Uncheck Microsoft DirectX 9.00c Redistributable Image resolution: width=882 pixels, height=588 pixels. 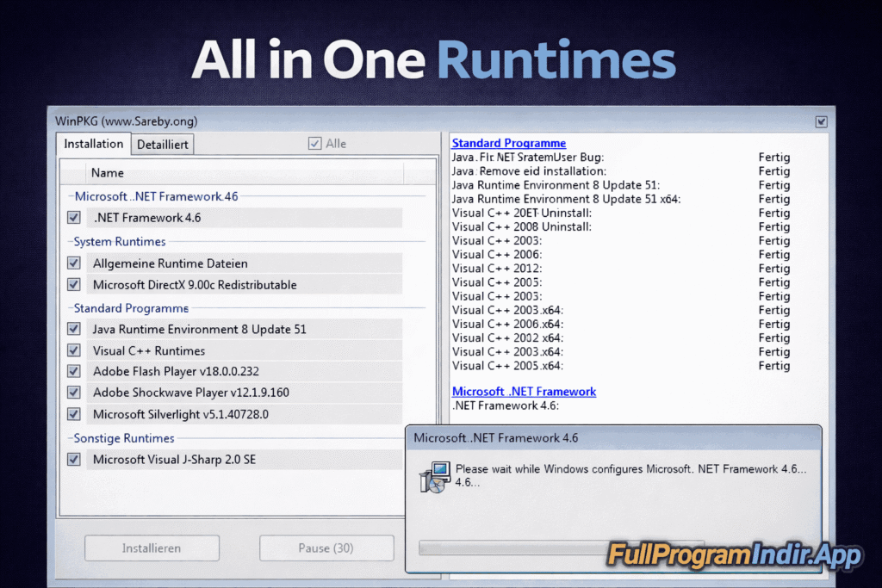(73, 283)
